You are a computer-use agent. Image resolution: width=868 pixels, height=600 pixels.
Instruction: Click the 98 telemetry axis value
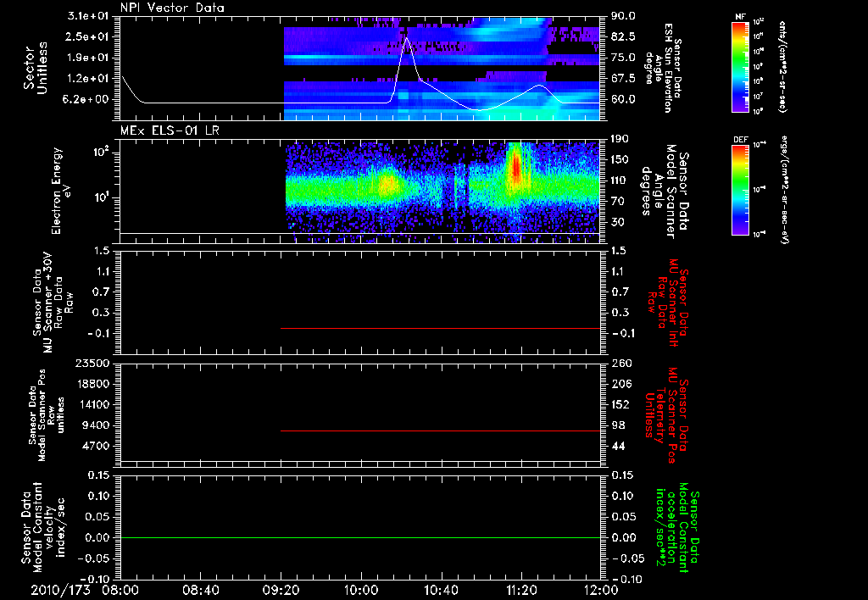point(618,425)
